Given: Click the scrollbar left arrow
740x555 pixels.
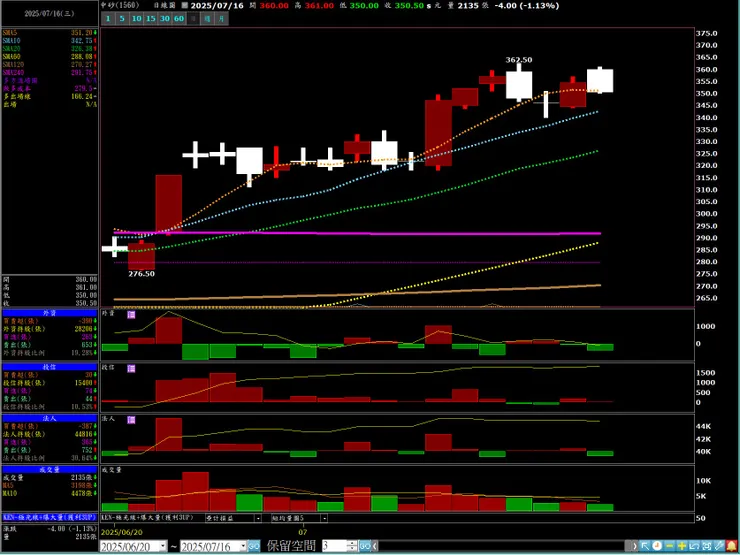Looking at the screenshot, I should [x=375, y=546].
